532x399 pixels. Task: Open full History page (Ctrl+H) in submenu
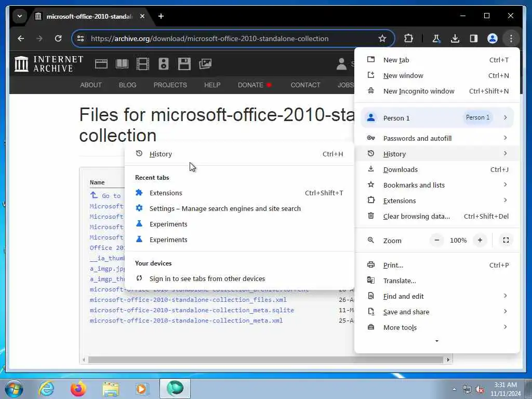[239, 154]
